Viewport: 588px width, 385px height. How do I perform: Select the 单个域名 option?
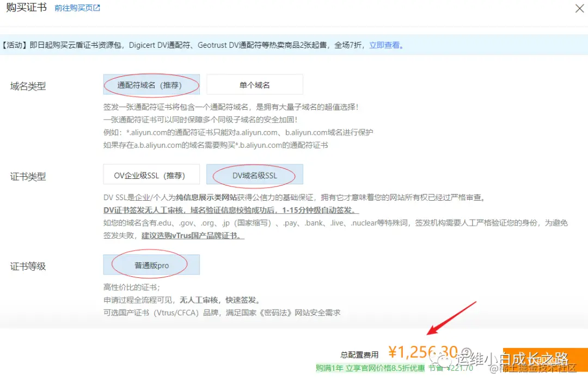tap(255, 84)
